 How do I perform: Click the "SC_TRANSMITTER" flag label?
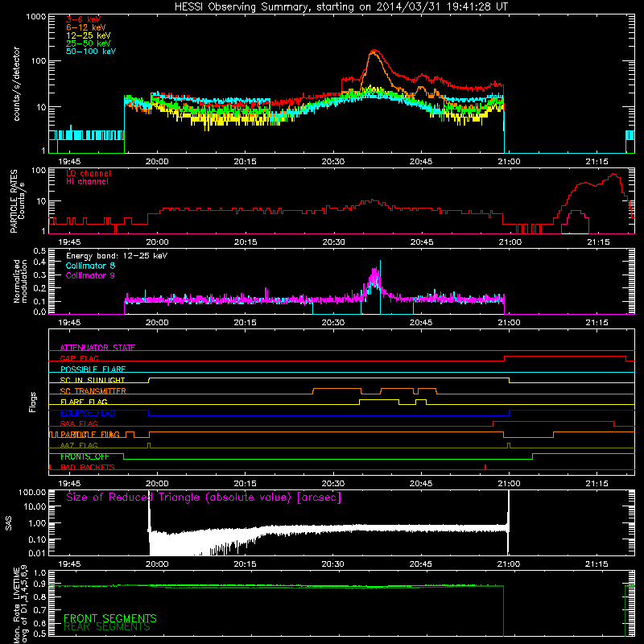(x=93, y=391)
